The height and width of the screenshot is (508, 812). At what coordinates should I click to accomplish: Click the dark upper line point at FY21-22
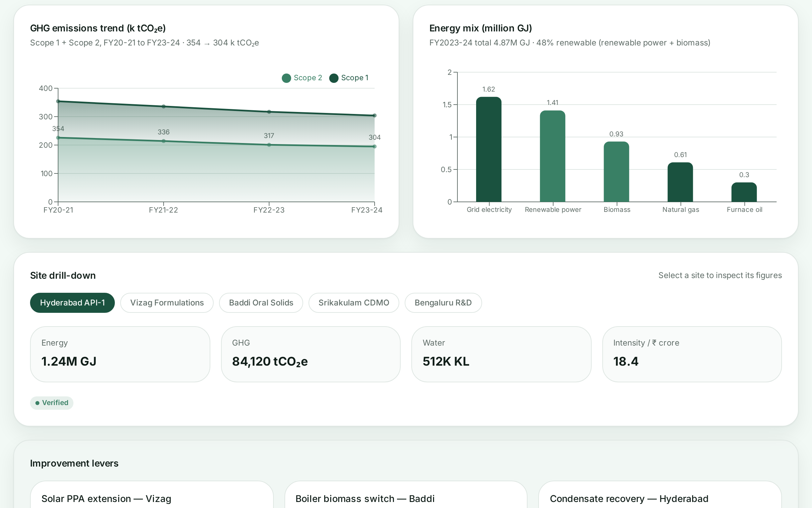(x=163, y=107)
